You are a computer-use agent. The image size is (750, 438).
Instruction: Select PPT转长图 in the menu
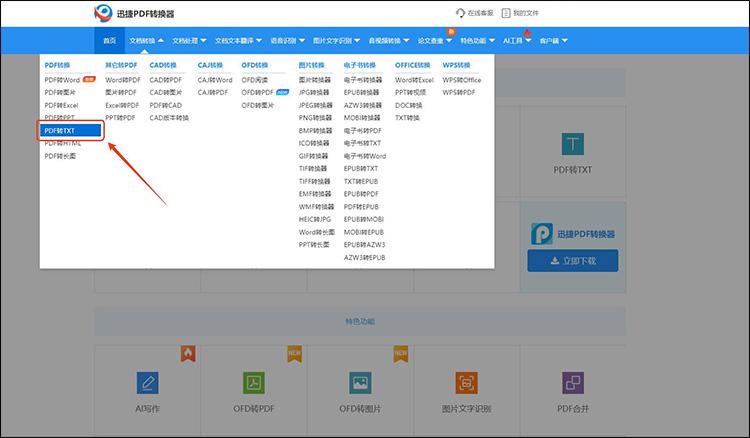[314, 244]
